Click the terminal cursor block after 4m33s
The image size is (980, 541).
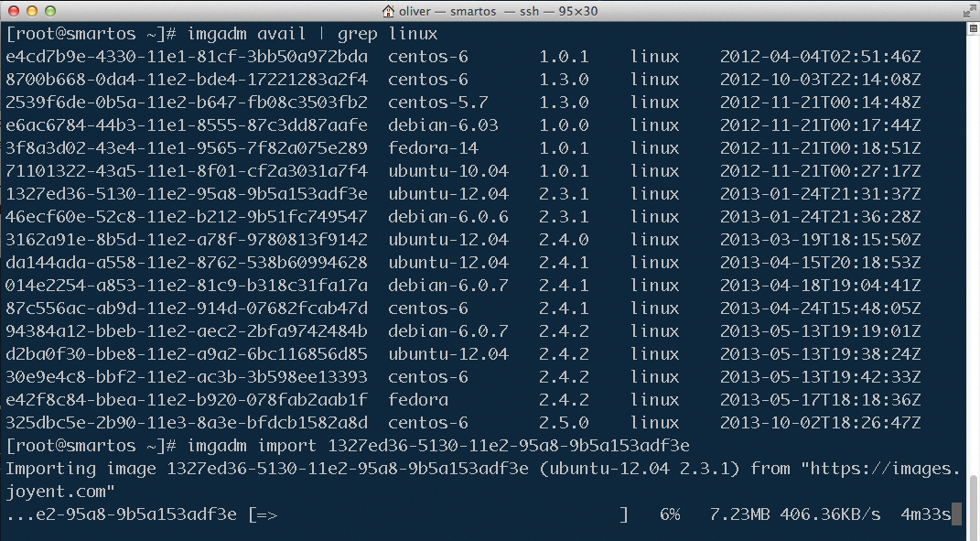[956, 514]
